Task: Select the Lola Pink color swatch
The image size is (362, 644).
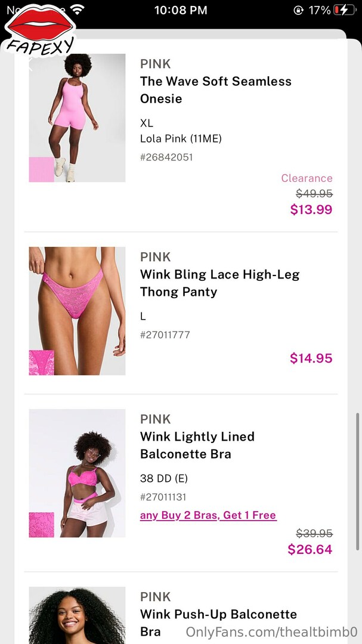Action: coord(42,169)
